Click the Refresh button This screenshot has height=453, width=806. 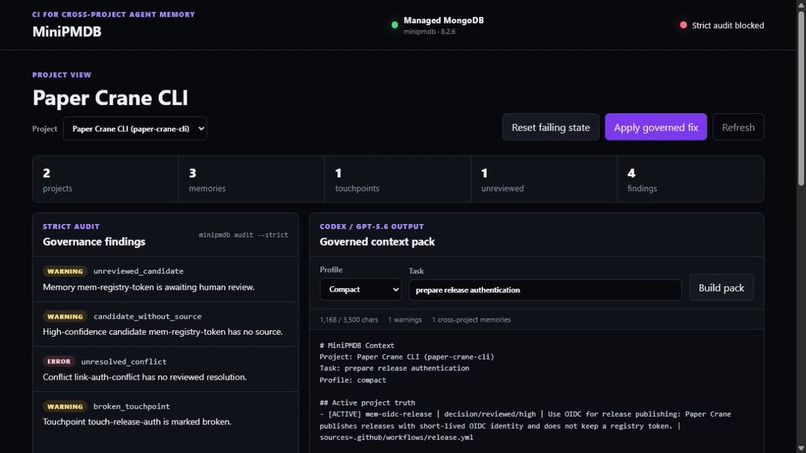tap(738, 127)
